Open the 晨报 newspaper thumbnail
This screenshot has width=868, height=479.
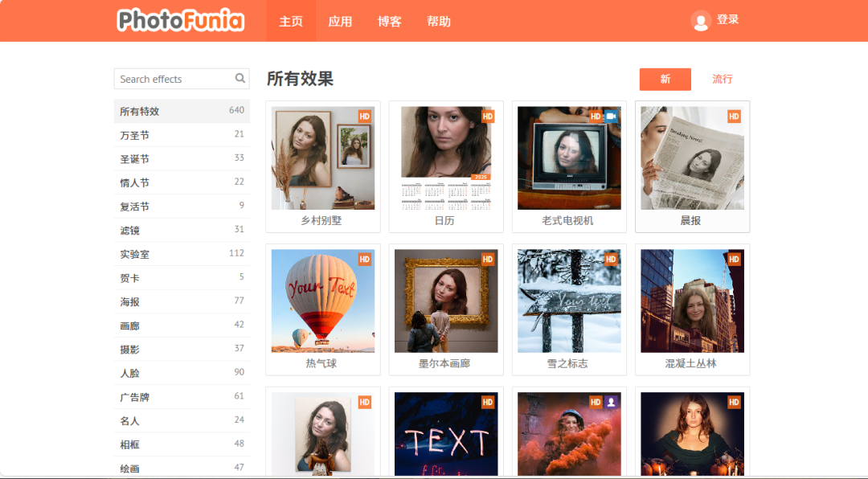692,158
